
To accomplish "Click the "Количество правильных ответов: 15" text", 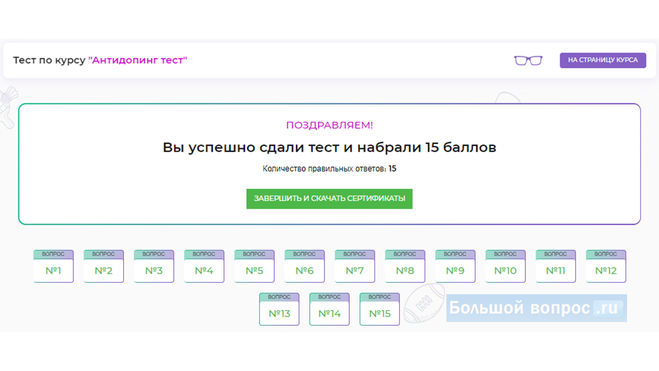I will (x=330, y=169).
